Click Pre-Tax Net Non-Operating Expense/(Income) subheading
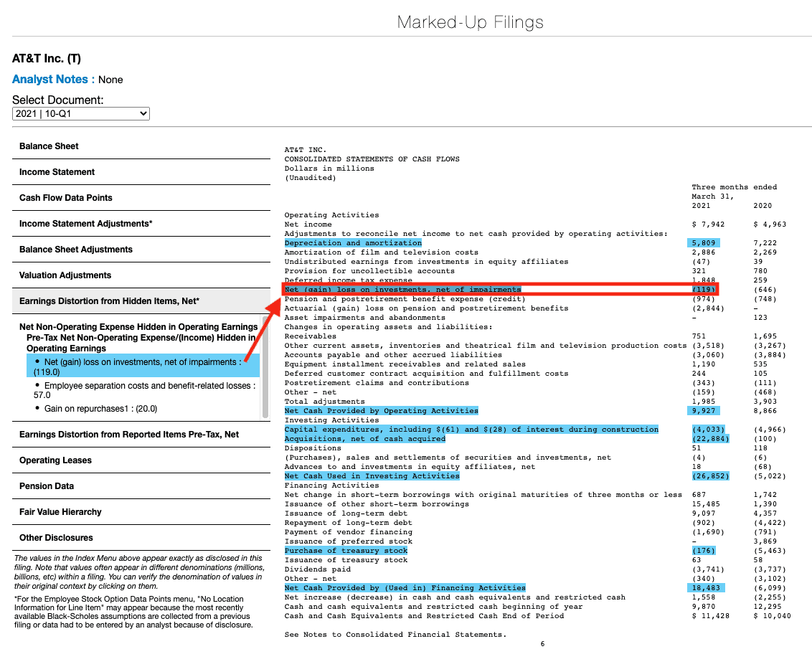Viewport: 812px width, 649px height. pos(141,343)
